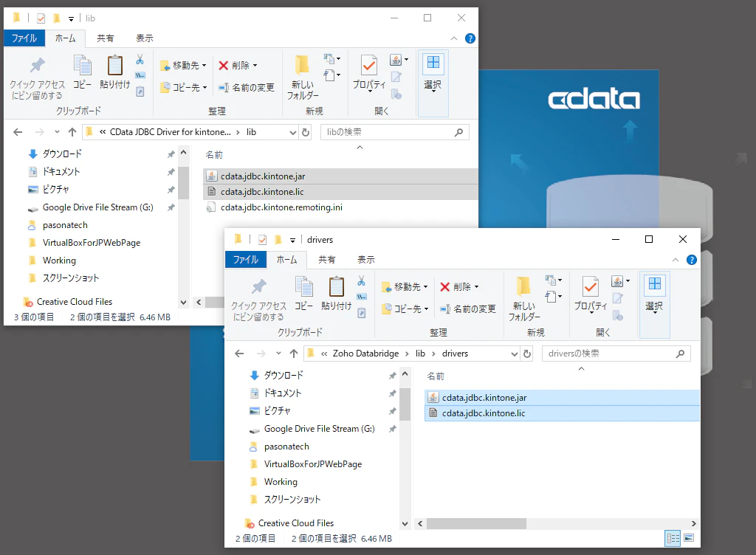Select cdata.jdbc.kintone.remoting.ini in lib window

tap(340, 207)
